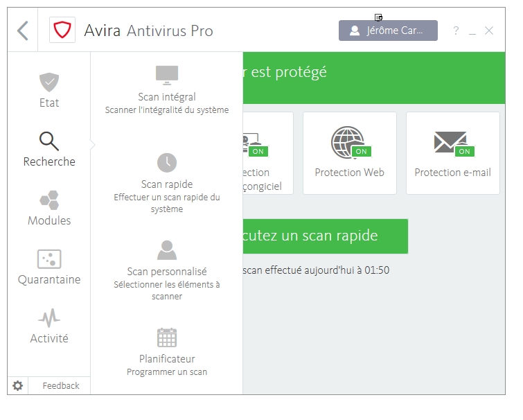Minimize the Avira window

pyautogui.click(x=472, y=31)
